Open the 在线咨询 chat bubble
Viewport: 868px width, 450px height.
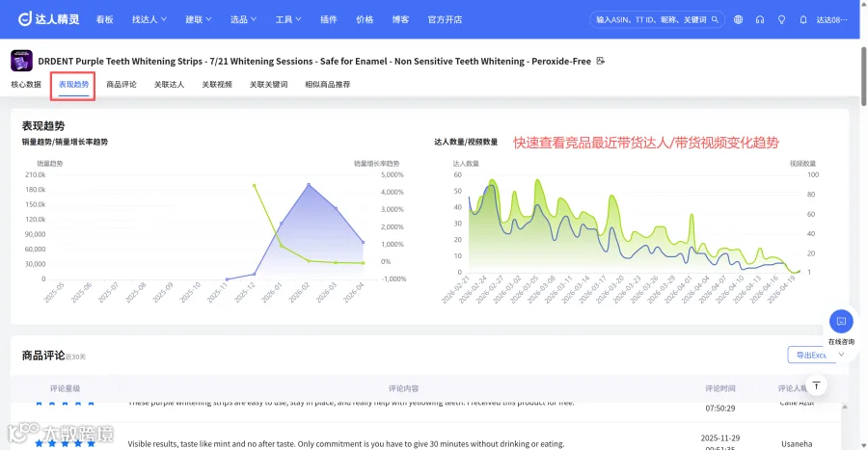coord(841,321)
